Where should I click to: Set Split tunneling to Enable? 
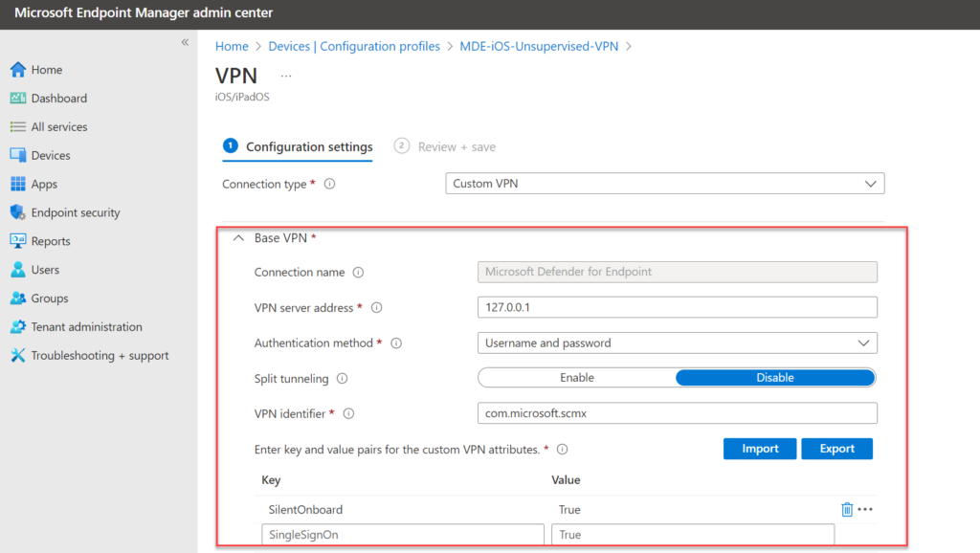[577, 377]
